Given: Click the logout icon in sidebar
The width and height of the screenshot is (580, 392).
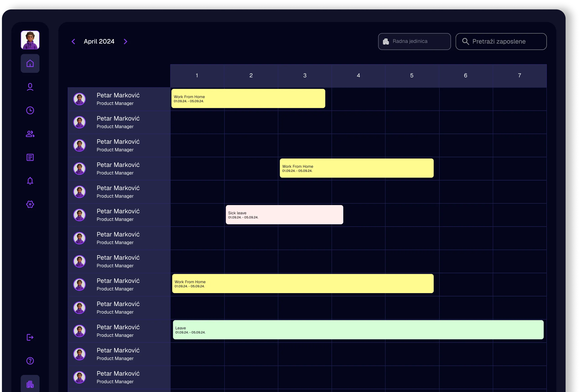Looking at the screenshot, I should [x=30, y=337].
